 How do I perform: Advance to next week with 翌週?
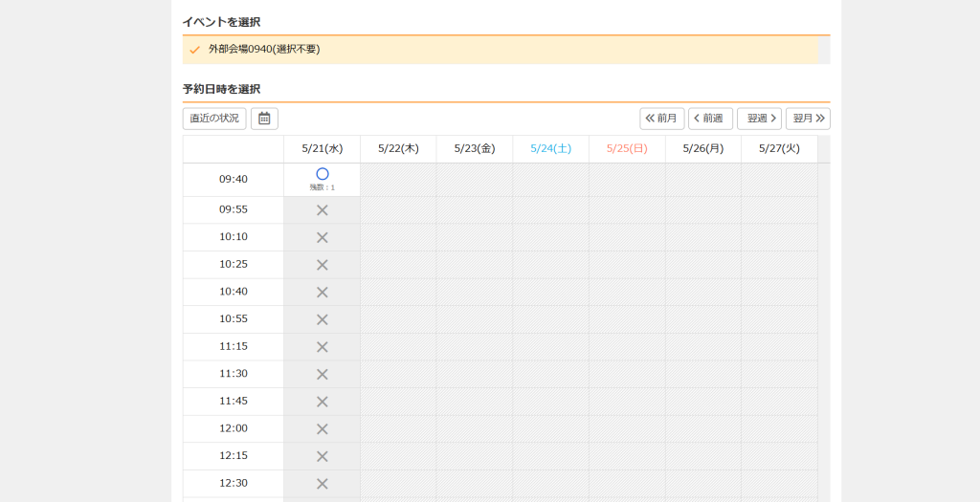[x=759, y=119]
